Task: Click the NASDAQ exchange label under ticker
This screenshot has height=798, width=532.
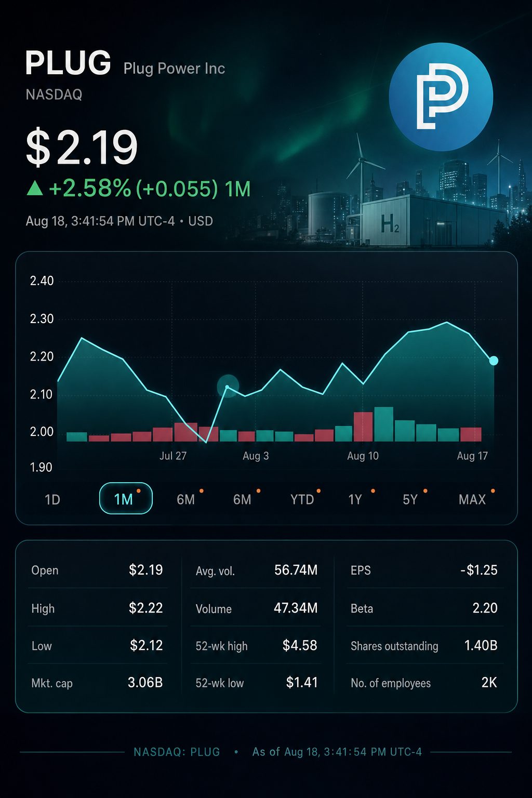Action: point(54,95)
